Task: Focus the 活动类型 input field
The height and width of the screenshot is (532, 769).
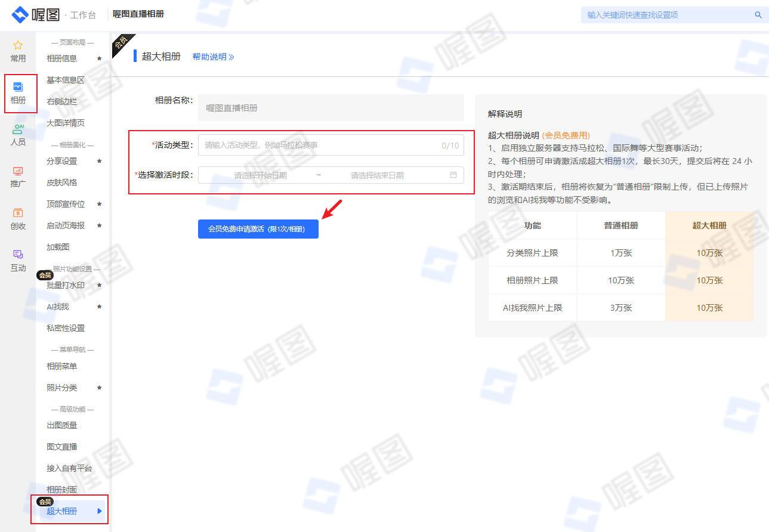Action: (331, 145)
